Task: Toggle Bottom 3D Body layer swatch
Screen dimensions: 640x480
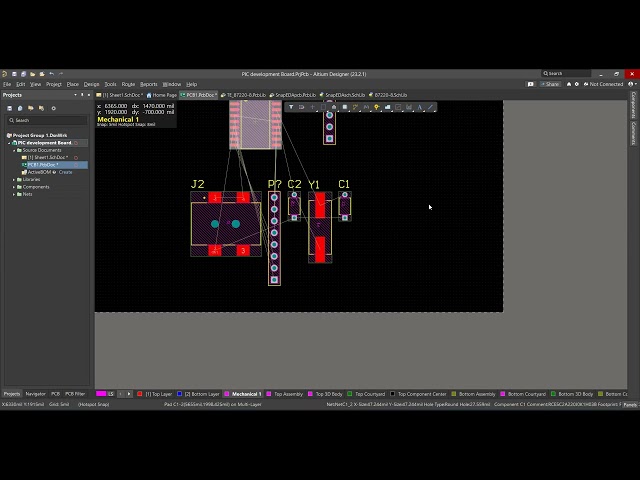Action: coord(553,394)
